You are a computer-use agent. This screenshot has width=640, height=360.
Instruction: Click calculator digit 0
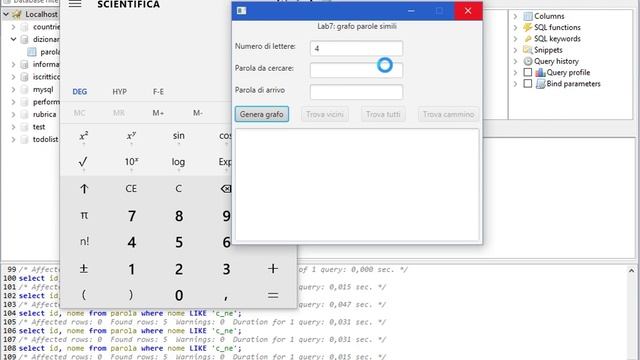178,295
